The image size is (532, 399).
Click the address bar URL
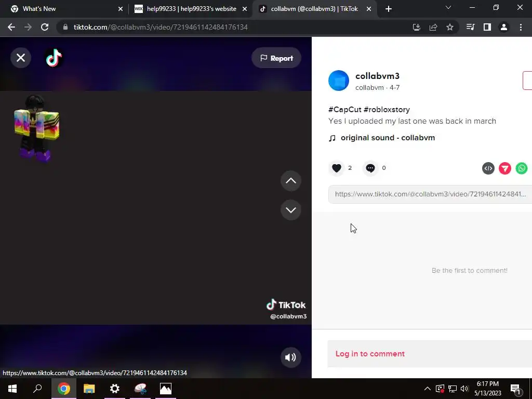pos(161,27)
